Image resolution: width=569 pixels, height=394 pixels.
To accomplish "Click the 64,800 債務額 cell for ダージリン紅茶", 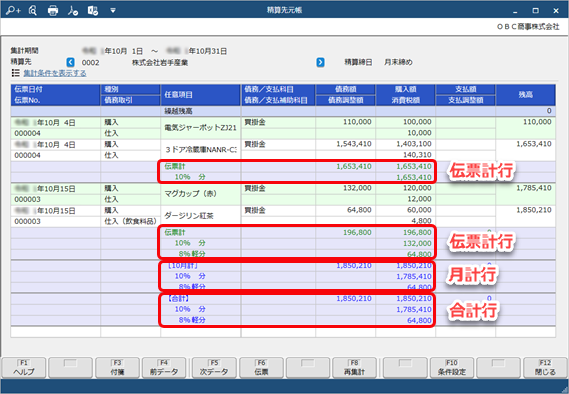I will tap(345, 210).
